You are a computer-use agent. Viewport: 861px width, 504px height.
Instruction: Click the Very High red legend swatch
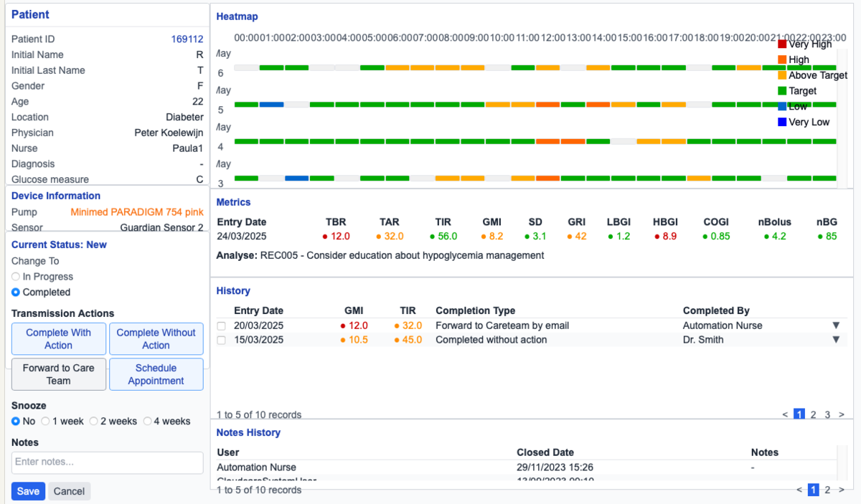click(x=782, y=44)
